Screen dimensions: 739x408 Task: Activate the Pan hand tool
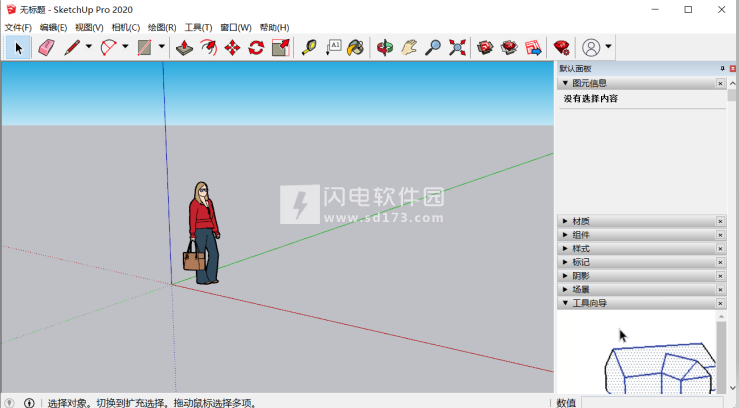point(409,48)
